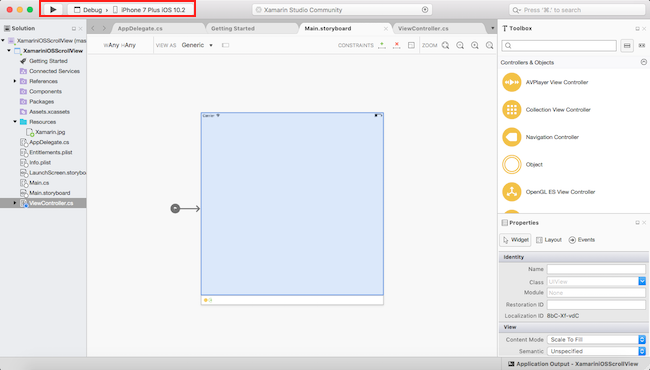Toggle the Toolbox list view mode button

pos(627,46)
